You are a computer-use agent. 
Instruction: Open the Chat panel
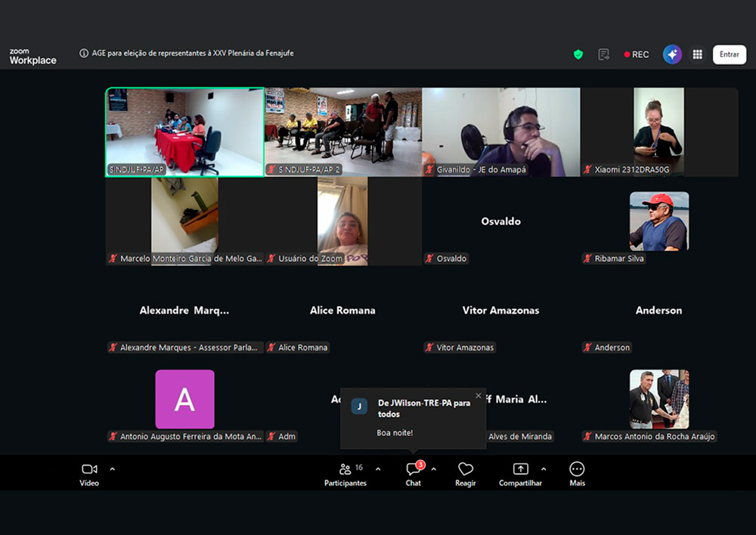pyautogui.click(x=413, y=474)
